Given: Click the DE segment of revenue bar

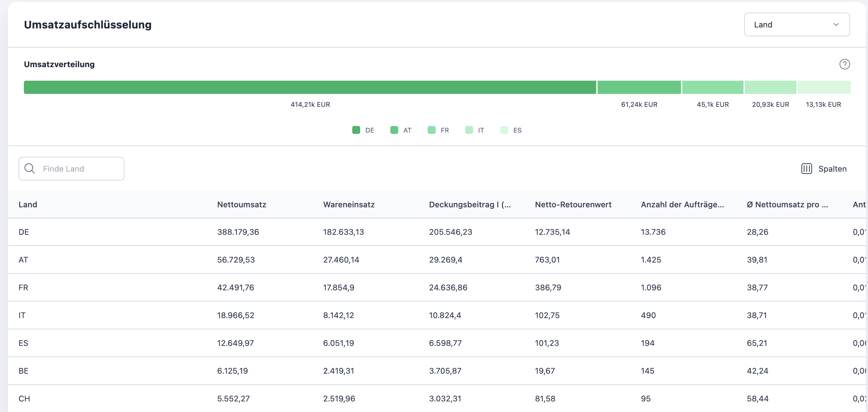Looking at the screenshot, I should (310, 87).
